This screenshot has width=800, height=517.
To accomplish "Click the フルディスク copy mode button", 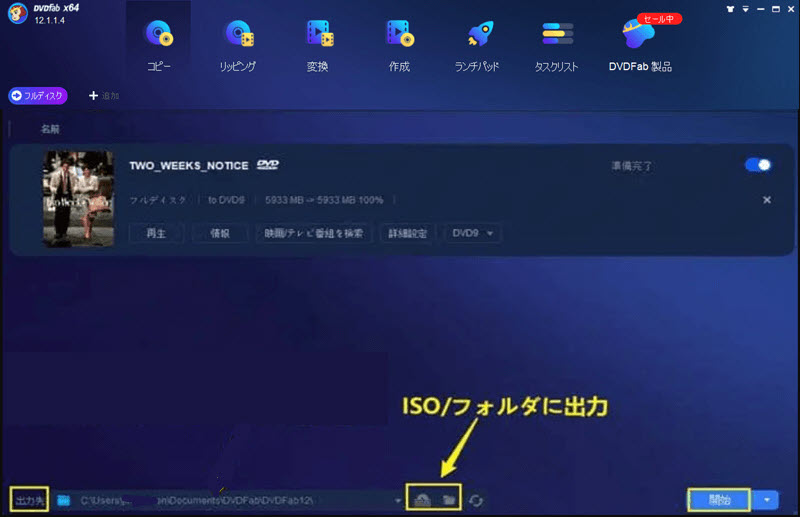I will point(38,96).
